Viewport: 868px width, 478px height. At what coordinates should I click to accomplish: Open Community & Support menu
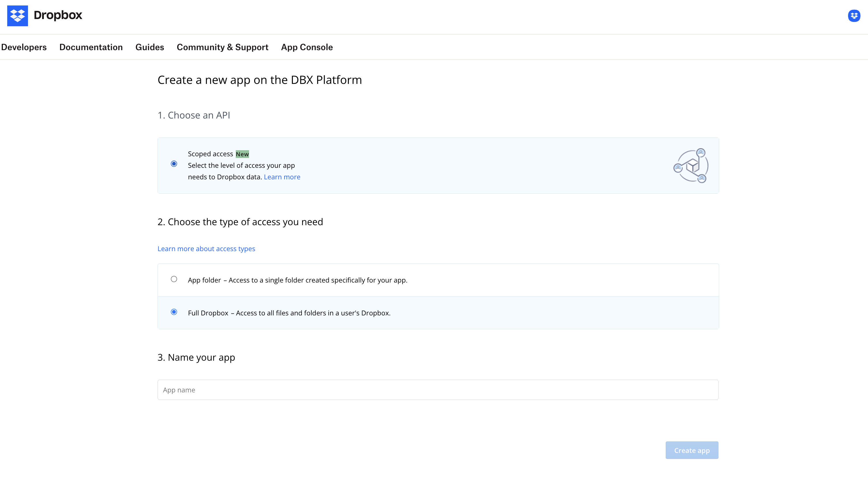coord(222,47)
